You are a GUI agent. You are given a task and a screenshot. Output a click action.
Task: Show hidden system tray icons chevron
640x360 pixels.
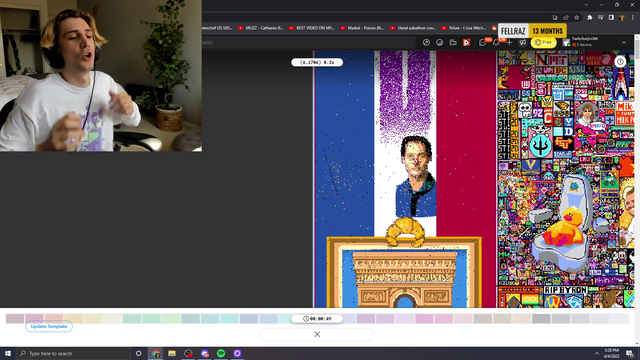(597, 353)
